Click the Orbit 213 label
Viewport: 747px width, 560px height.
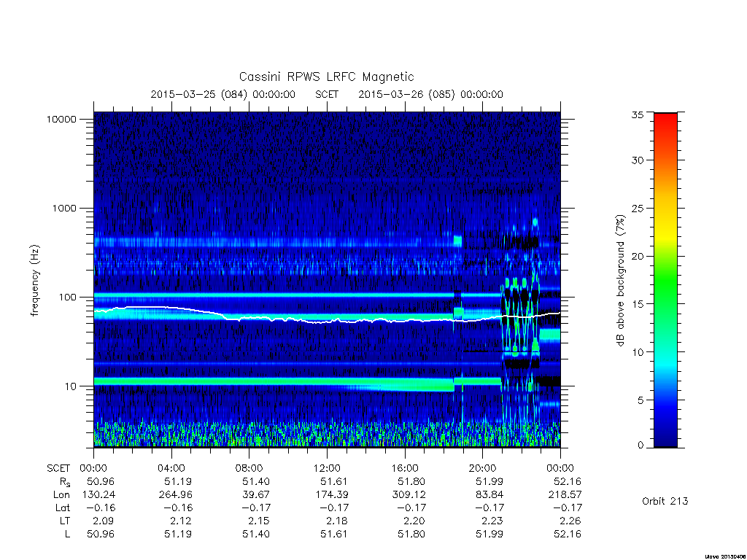point(665,501)
